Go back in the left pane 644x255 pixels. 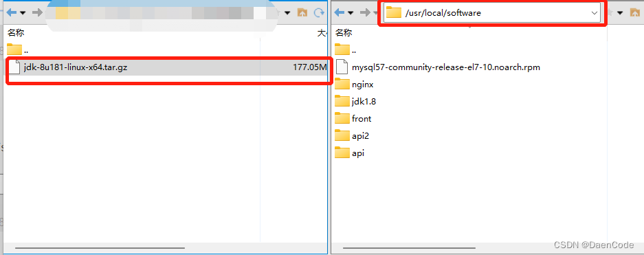(12, 13)
